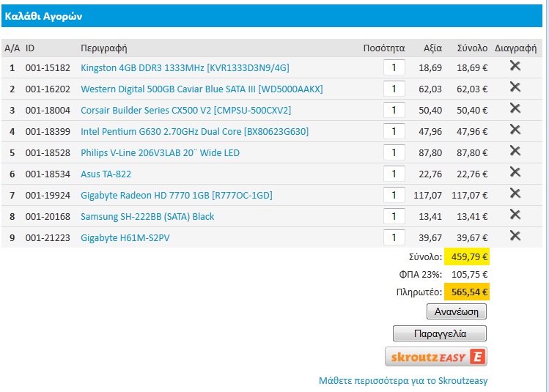Click the Καλάθι Αγορών header title
549x392 pixels.
point(43,16)
